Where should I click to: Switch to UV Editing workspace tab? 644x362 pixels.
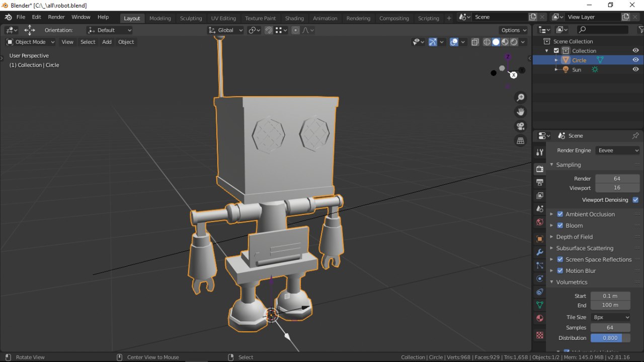223,18
